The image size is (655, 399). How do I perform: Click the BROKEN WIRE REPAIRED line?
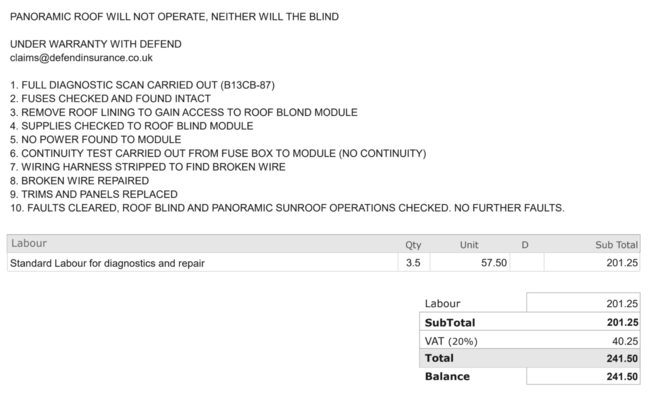pos(79,180)
